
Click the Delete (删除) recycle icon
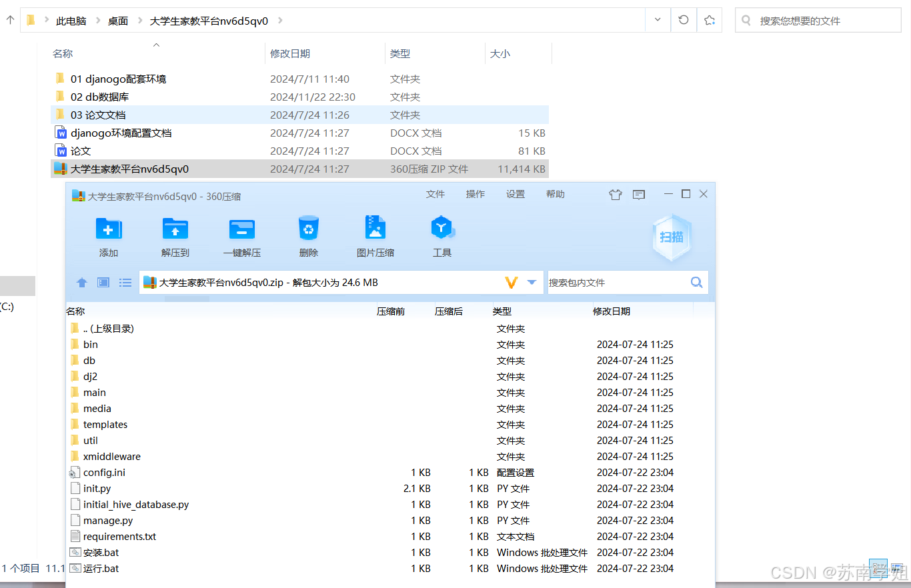click(309, 229)
